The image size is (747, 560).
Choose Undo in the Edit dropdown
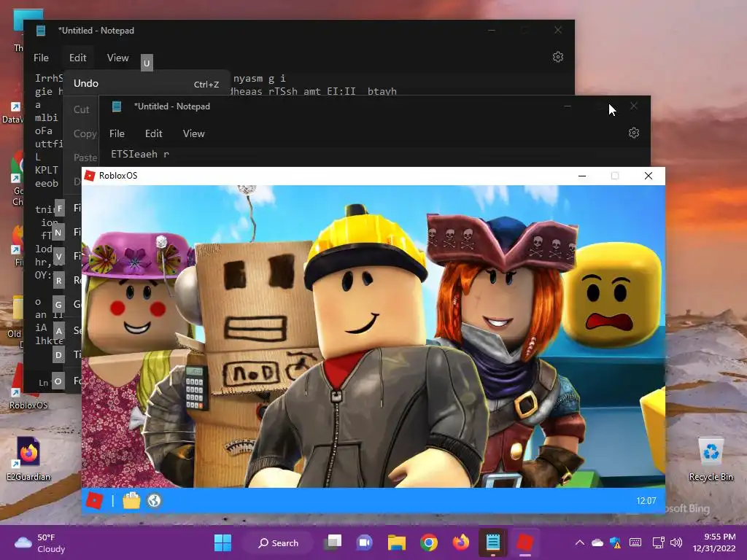pos(146,83)
